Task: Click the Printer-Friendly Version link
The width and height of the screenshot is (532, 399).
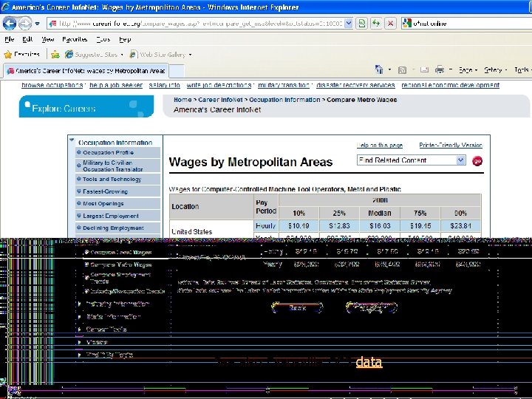Action: (451, 146)
